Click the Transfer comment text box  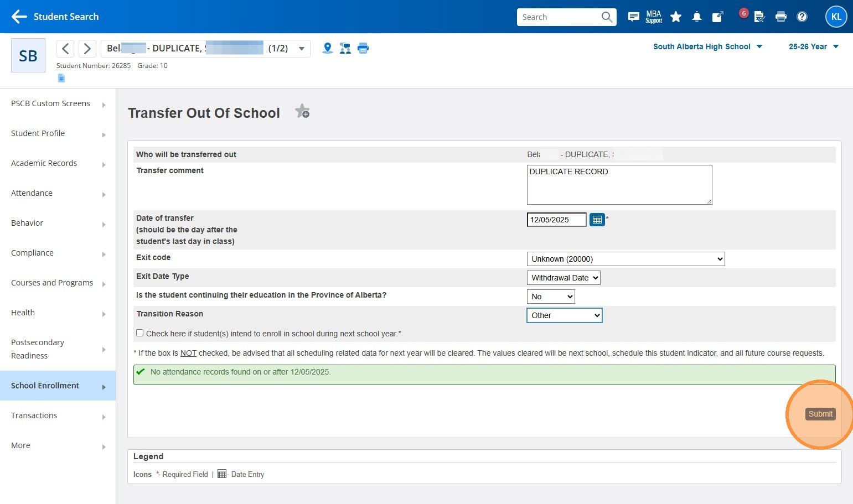point(619,185)
